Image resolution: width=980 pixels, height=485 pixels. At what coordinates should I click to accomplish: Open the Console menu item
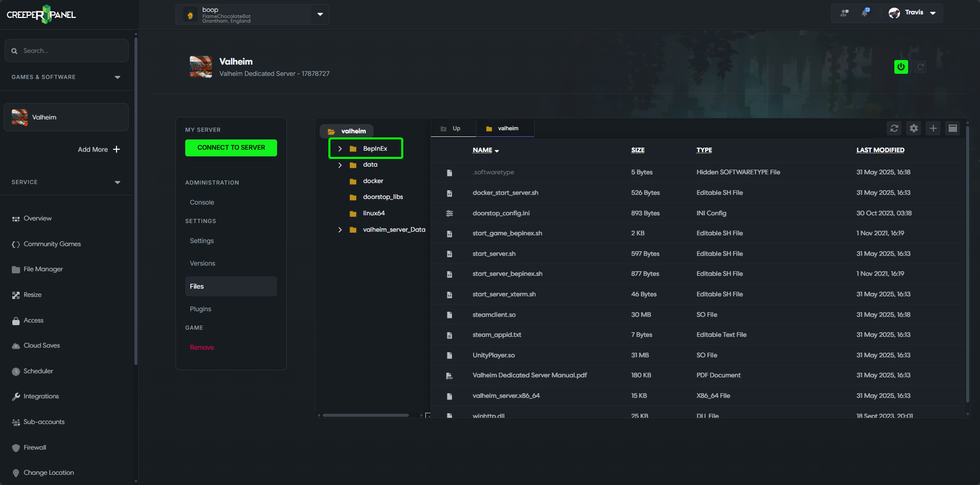(202, 203)
